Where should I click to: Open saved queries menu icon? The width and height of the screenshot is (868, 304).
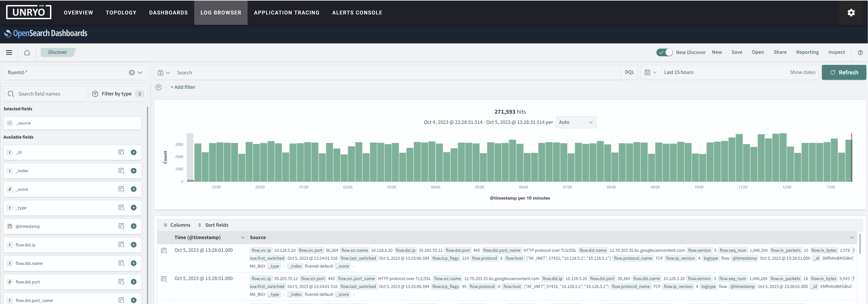164,72
